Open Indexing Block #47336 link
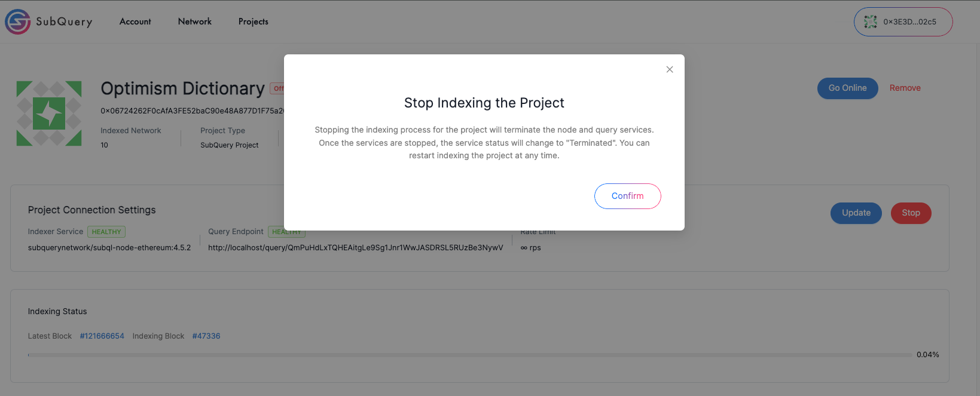 206,336
